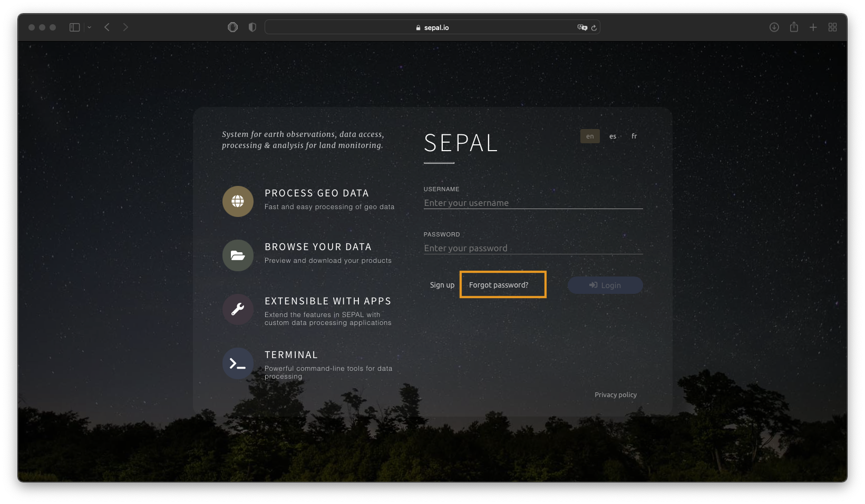
Task: Focus the Enter your username field
Action: (x=533, y=203)
